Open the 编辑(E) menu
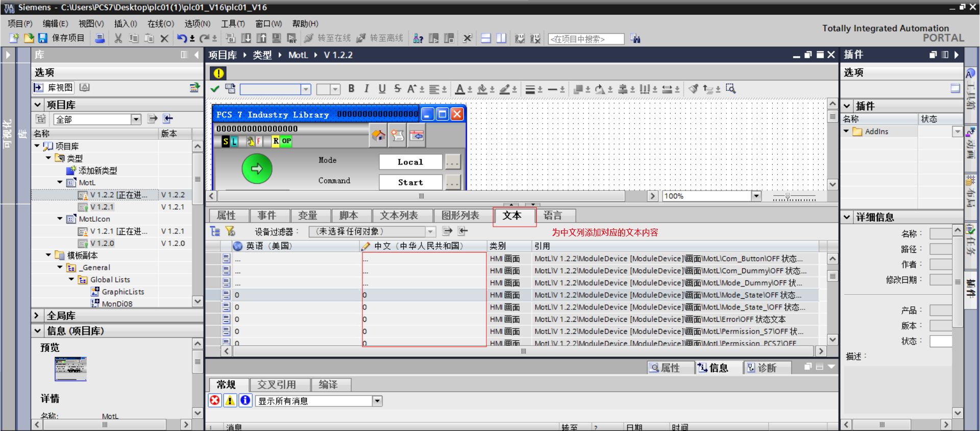This screenshot has height=431, width=980. point(55,23)
